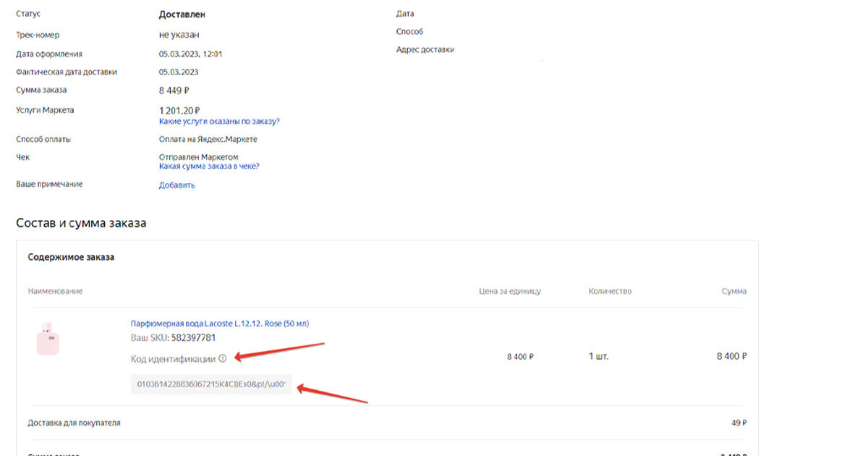Open link Какие услуги оказаны по заказу?
The width and height of the screenshot is (868, 456).
[219, 122]
